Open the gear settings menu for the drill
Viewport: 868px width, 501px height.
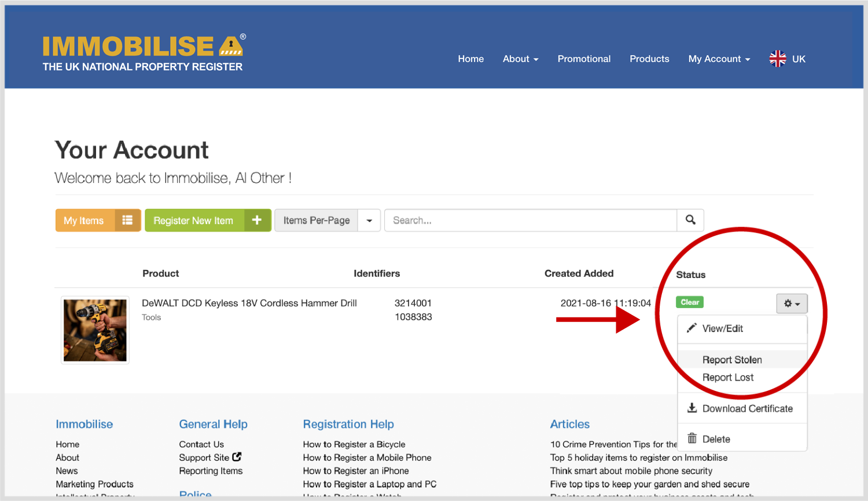pos(792,303)
